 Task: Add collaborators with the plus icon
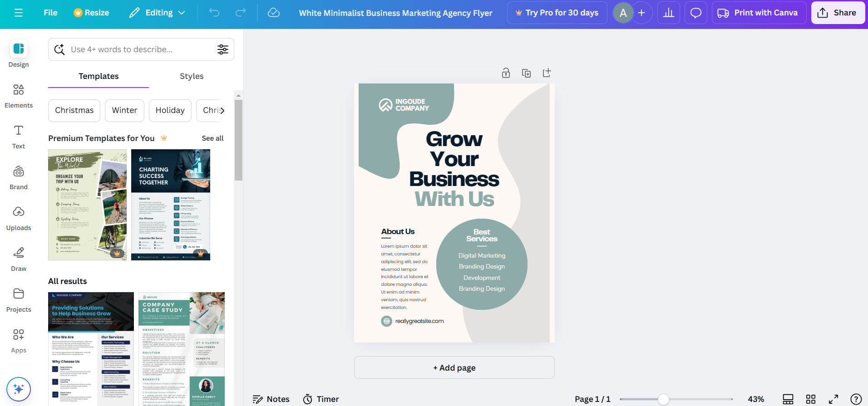pos(641,13)
